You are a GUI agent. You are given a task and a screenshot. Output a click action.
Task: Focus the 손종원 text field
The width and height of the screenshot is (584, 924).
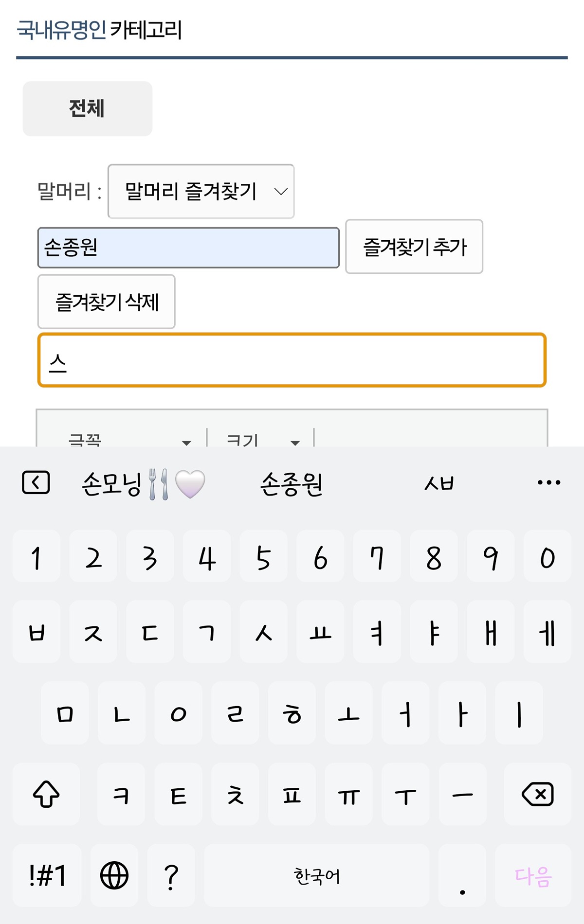(188, 248)
